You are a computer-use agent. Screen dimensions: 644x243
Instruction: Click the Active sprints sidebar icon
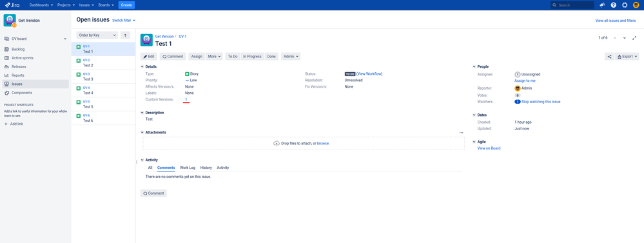pyautogui.click(x=6, y=58)
